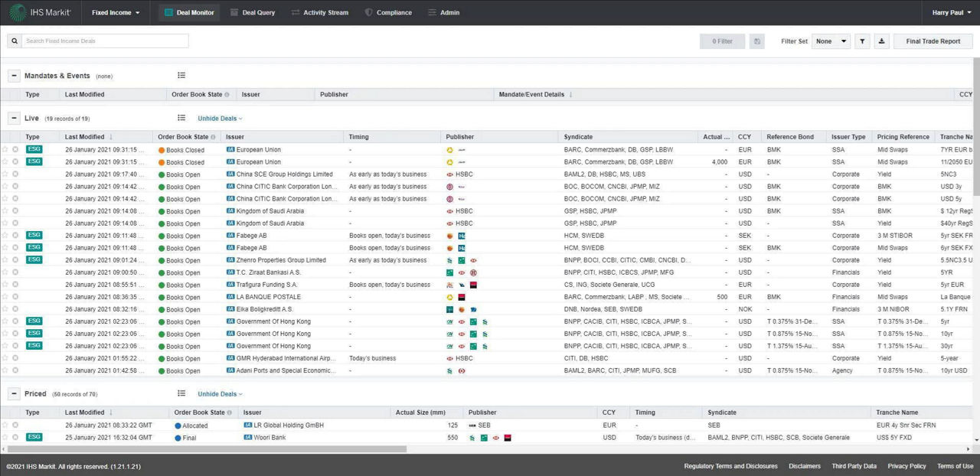980x476 pixels.
Task: Focus the Search Fixed Income Deals field
Action: pos(105,41)
